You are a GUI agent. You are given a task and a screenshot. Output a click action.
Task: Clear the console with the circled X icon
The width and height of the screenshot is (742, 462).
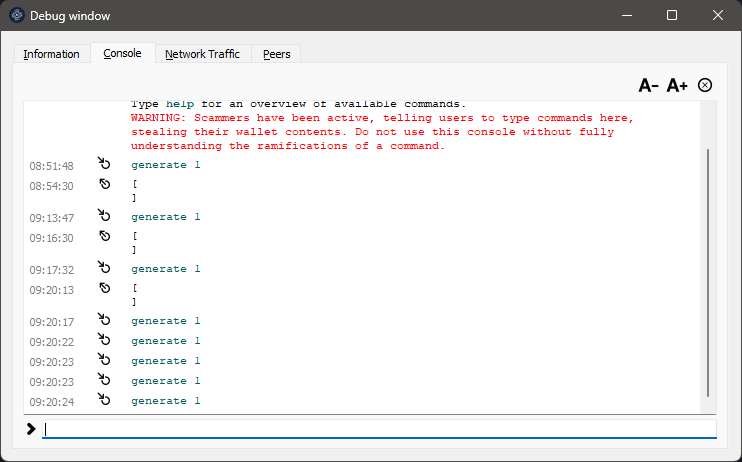click(705, 85)
